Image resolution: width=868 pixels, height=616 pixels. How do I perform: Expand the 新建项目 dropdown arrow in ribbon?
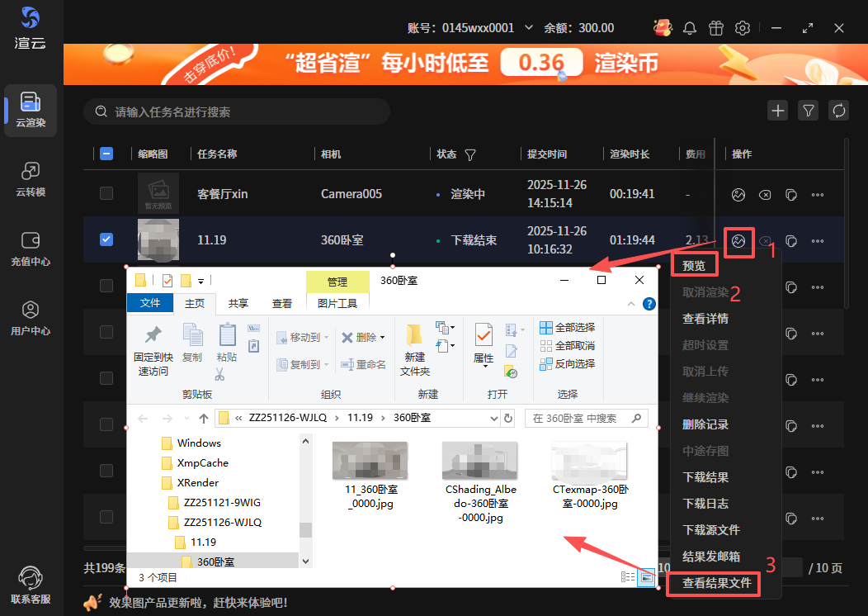pos(452,326)
